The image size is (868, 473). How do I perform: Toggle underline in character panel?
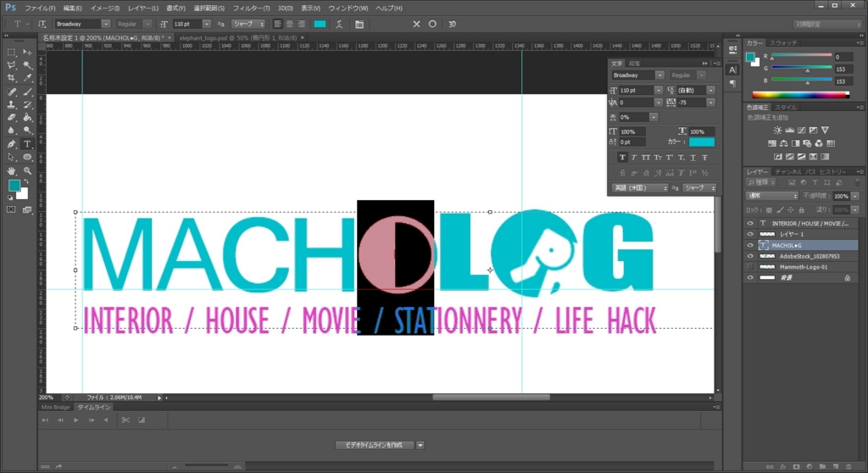click(x=693, y=158)
